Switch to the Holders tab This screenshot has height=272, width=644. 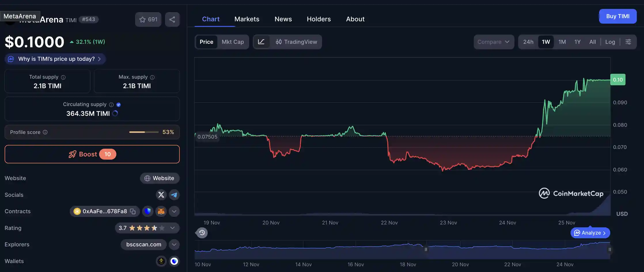point(319,19)
